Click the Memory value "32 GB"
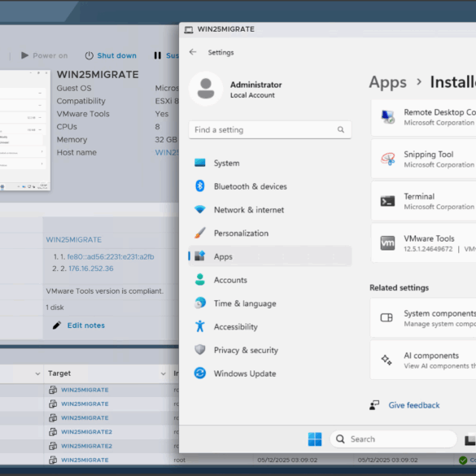The image size is (476, 476). (166, 140)
